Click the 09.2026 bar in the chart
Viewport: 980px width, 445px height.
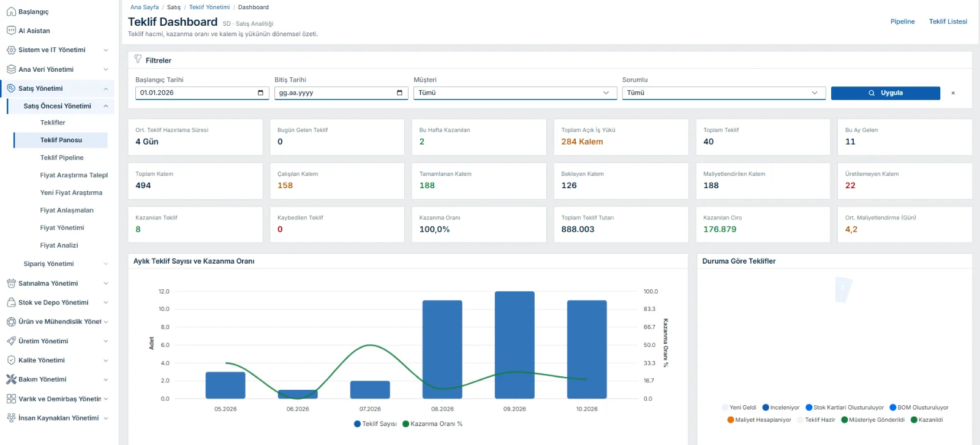[x=514, y=345]
